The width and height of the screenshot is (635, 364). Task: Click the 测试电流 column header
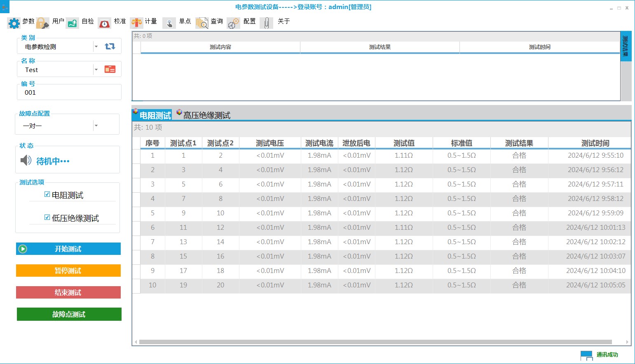tap(319, 143)
